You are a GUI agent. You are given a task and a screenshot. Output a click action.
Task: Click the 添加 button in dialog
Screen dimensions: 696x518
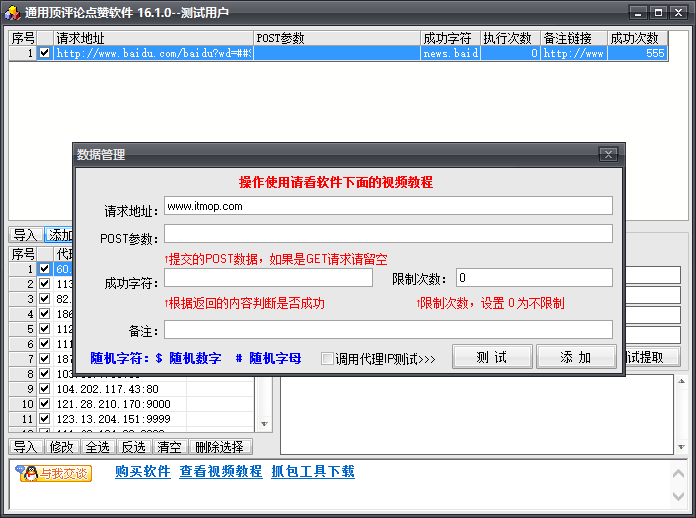point(576,357)
